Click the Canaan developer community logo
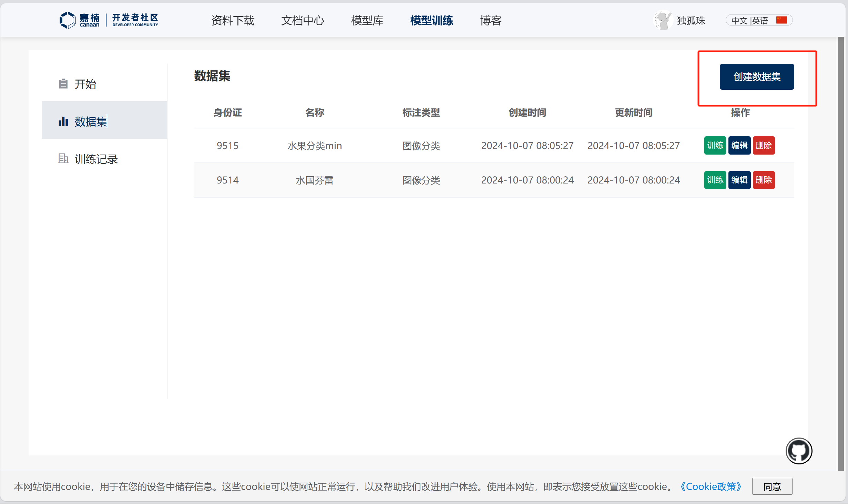The image size is (848, 504). (x=109, y=20)
